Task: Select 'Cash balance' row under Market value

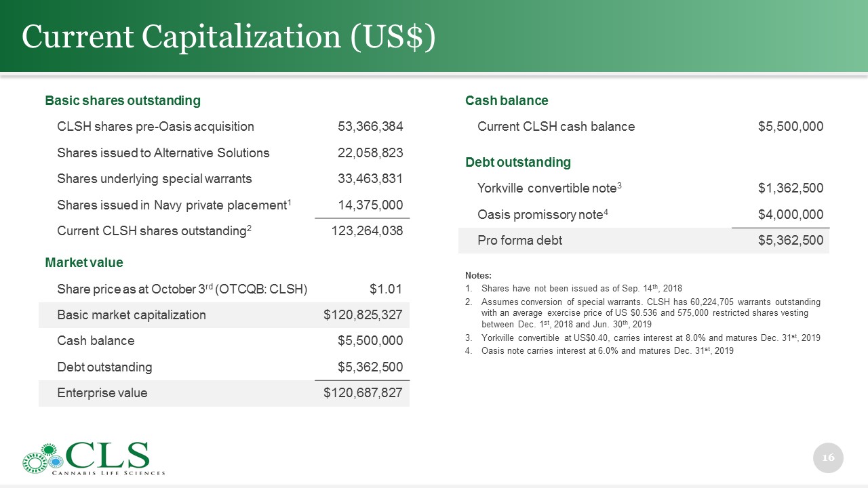Action: (x=96, y=341)
